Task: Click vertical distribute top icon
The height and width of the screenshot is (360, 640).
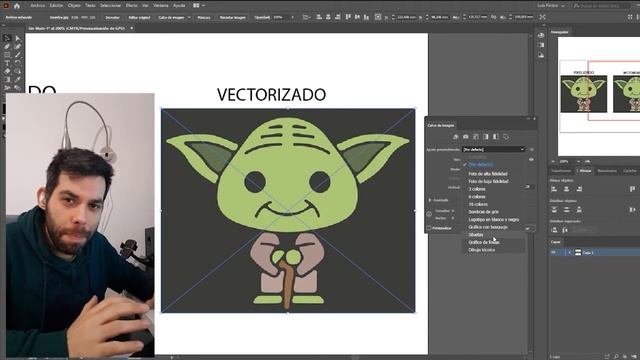Action: pos(554,209)
